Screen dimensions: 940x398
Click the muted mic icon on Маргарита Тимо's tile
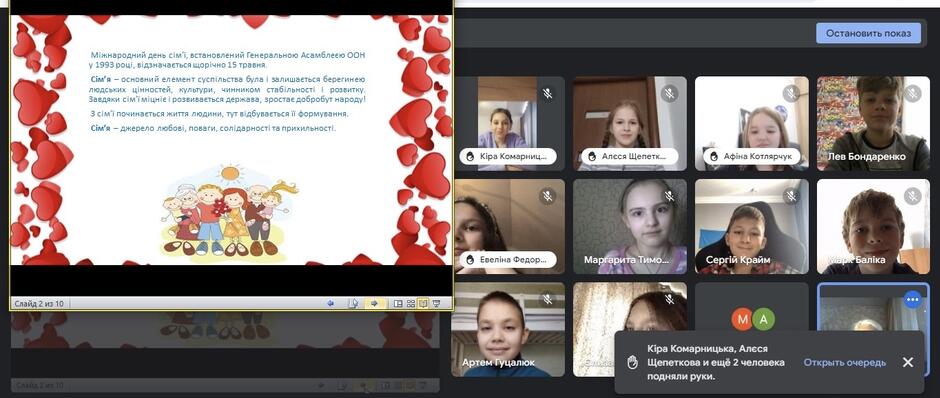pos(670,196)
